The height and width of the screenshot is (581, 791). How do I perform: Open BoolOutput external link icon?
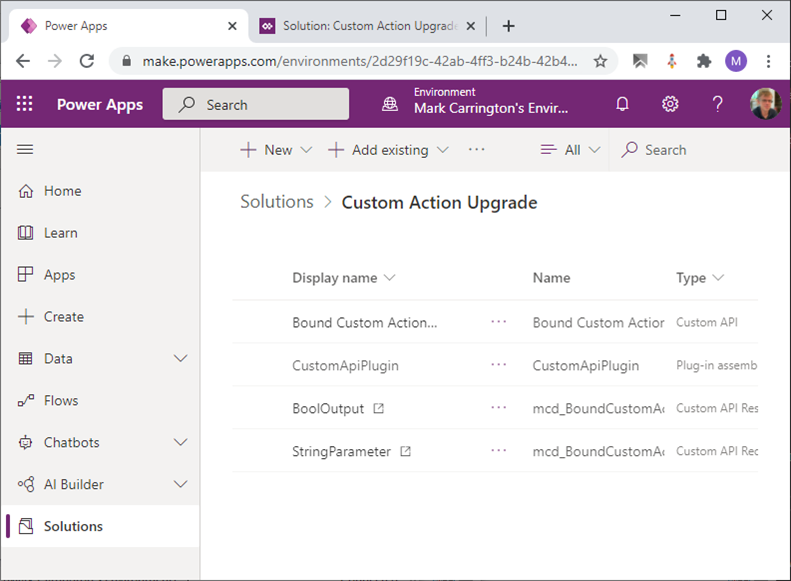tap(378, 408)
